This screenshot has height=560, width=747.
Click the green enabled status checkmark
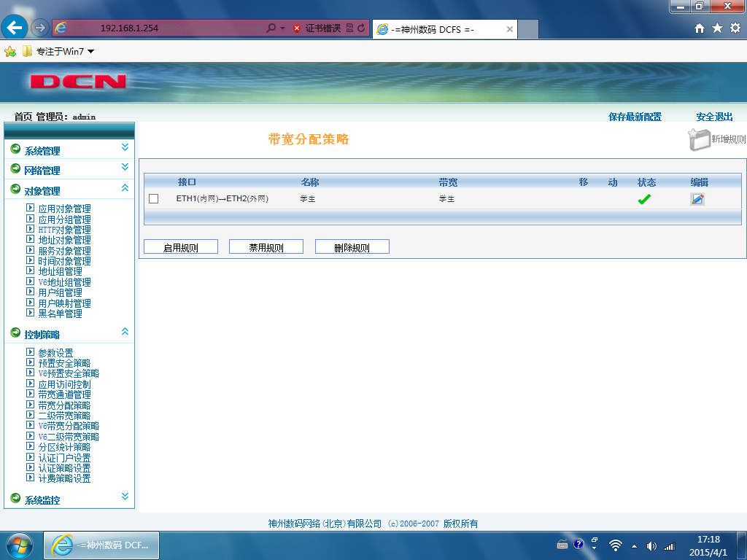tap(644, 199)
